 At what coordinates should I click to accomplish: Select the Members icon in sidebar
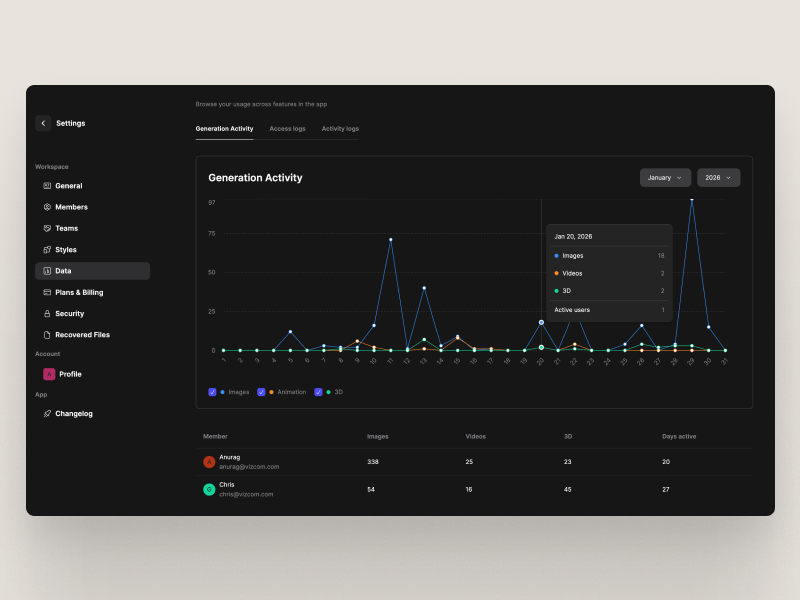[x=47, y=207]
